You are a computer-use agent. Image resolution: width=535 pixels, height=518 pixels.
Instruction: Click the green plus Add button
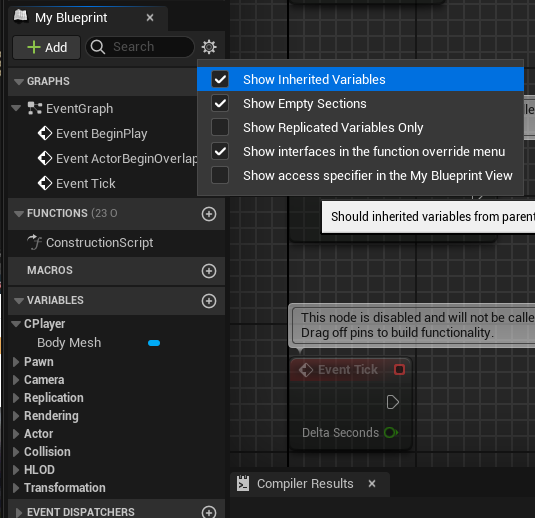coord(46,47)
